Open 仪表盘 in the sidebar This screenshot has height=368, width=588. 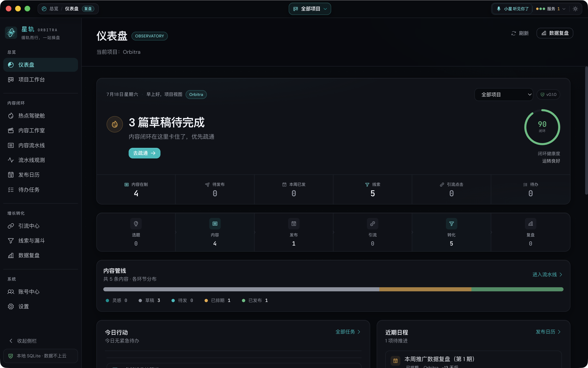coord(41,65)
